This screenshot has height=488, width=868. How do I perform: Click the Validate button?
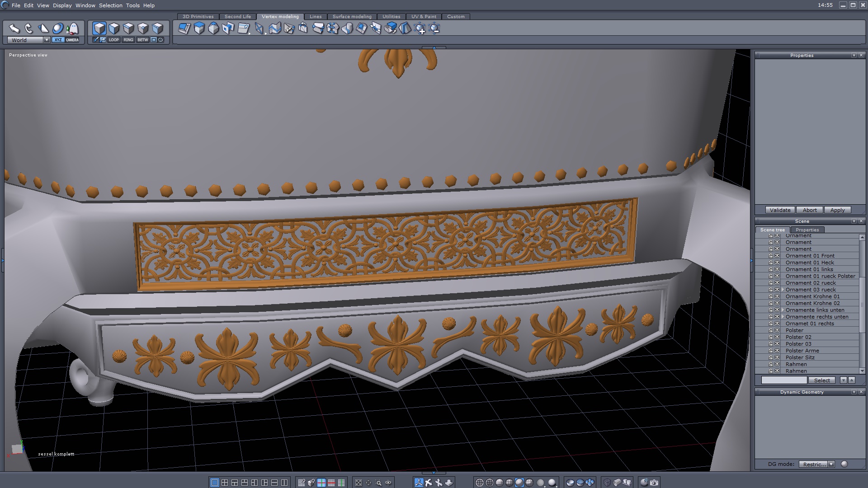coord(780,210)
